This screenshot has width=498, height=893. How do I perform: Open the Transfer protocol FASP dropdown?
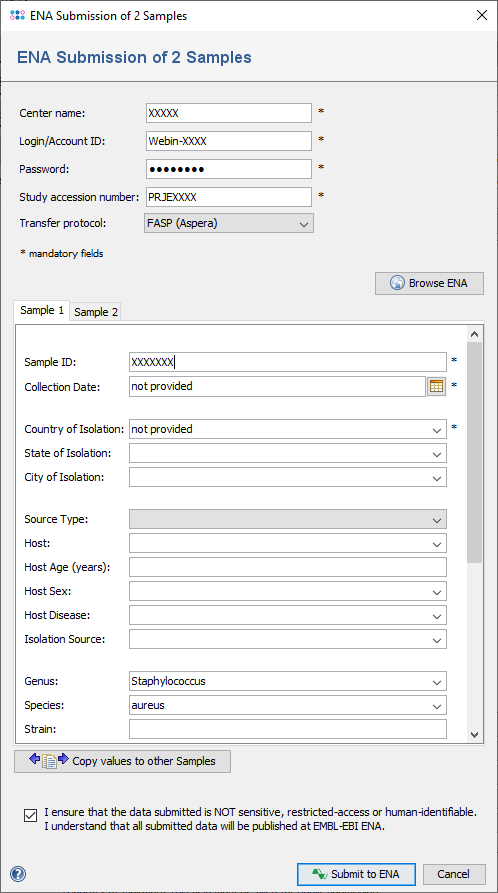pos(229,224)
